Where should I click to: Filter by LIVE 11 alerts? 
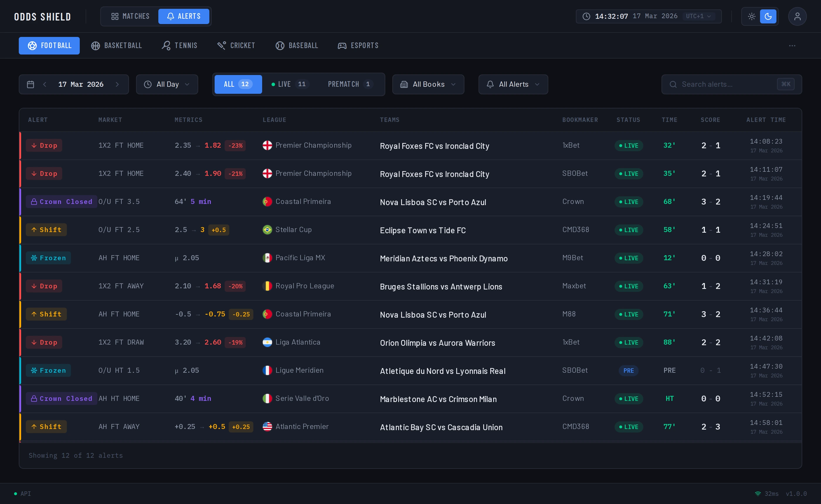[291, 84]
